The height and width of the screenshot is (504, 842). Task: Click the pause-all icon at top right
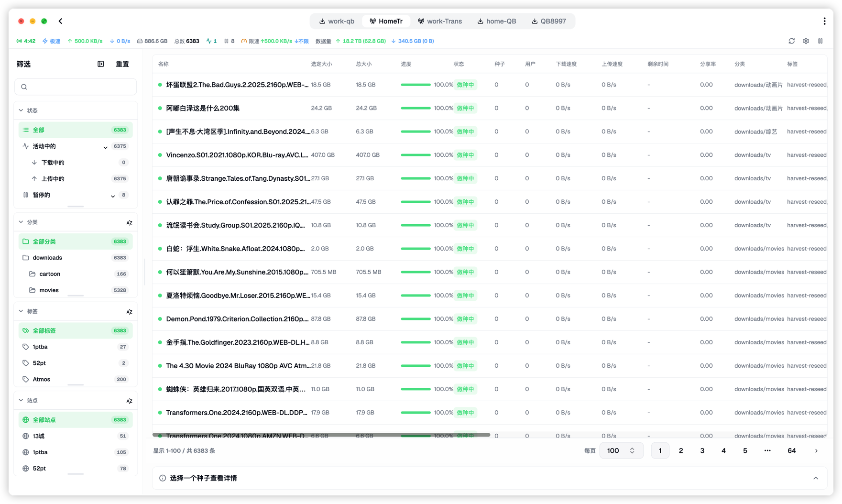pos(820,41)
